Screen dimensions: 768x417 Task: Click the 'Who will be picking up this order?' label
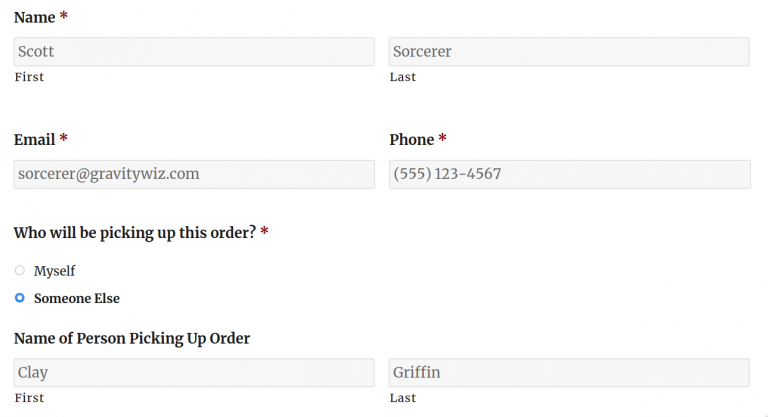(x=134, y=233)
